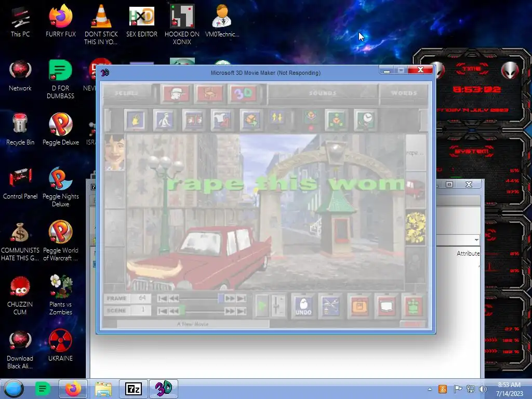The image size is (532, 399).
Task: Open the Words tab in Movie Maker
Action: [x=403, y=93]
